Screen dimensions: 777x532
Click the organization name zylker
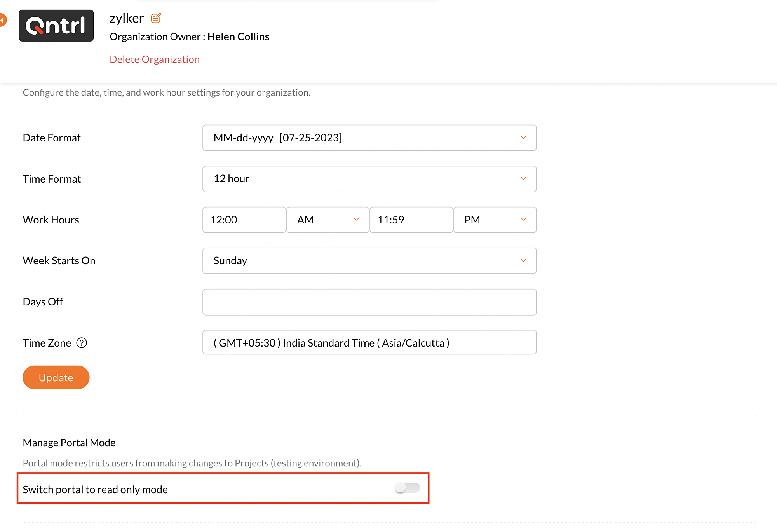(127, 18)
